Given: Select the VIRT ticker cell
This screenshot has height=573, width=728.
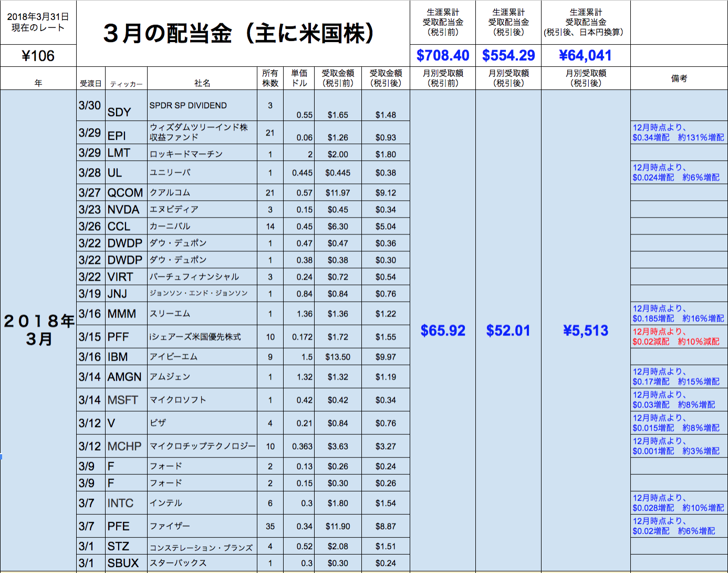Looking at the screenshot, I should 126,277.
